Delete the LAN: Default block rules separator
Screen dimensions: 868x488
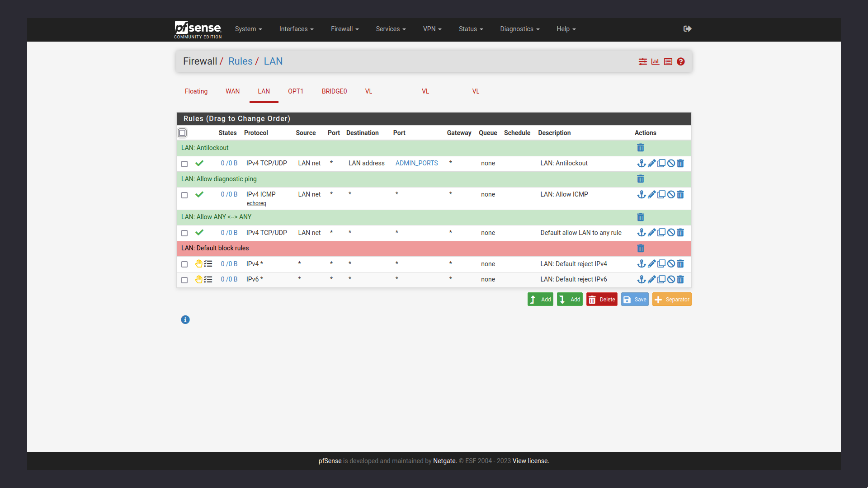coord(641,248)
